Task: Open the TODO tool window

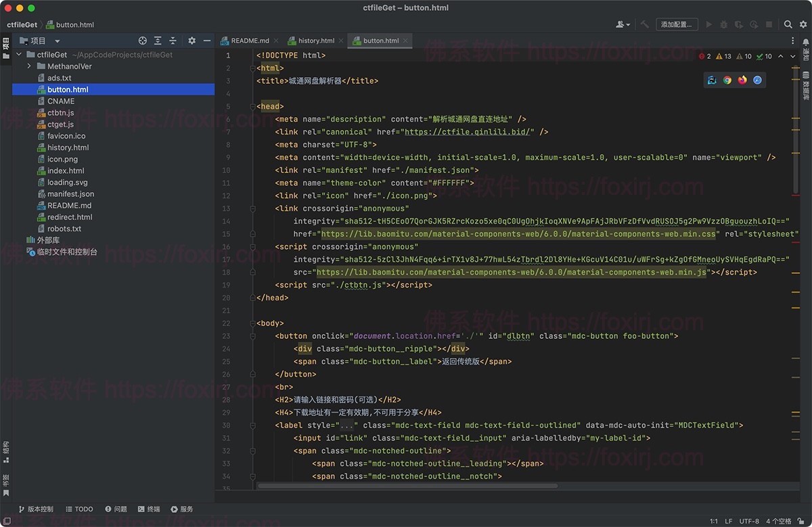Action: (x=79, y=509)
